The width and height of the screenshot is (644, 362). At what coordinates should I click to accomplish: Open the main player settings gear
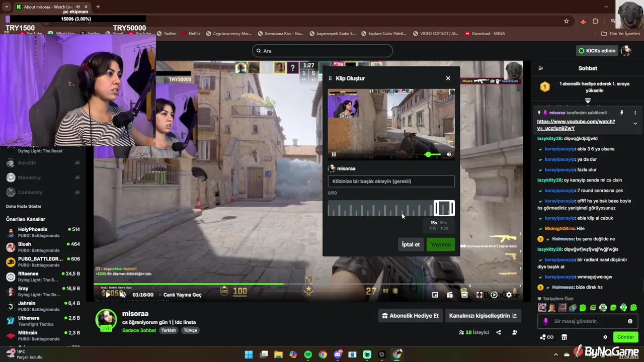pyautogui.click(x=509, y=295)
